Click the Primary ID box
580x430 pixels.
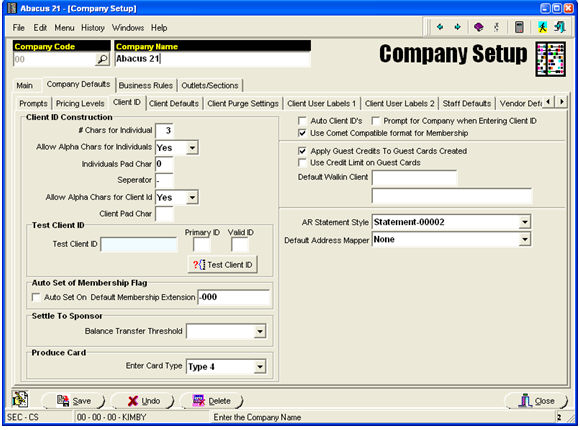click(x=201, y=245)
